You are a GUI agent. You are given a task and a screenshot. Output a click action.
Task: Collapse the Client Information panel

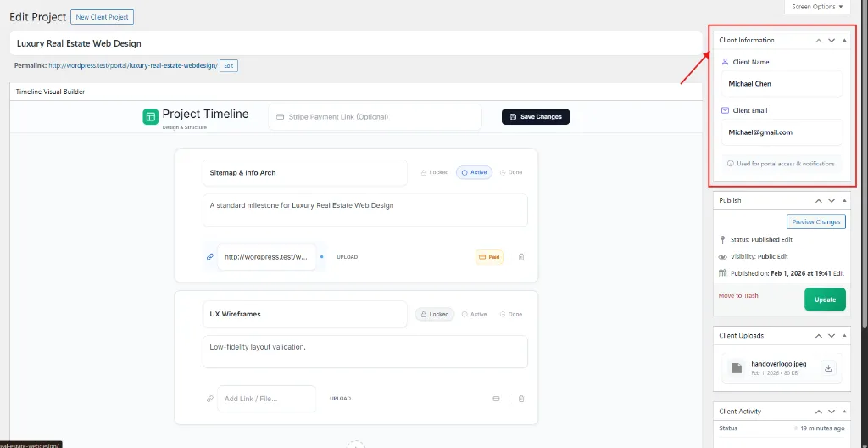[x=844, y=40]
